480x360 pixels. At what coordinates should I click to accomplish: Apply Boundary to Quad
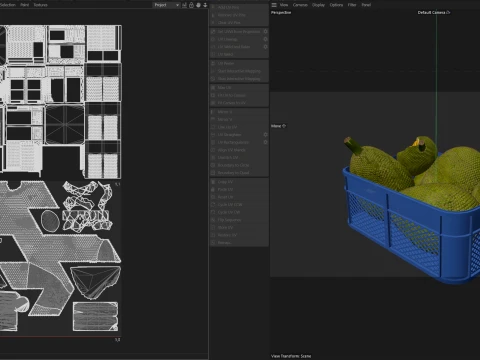pyautogui.click(x=239, y=173)
